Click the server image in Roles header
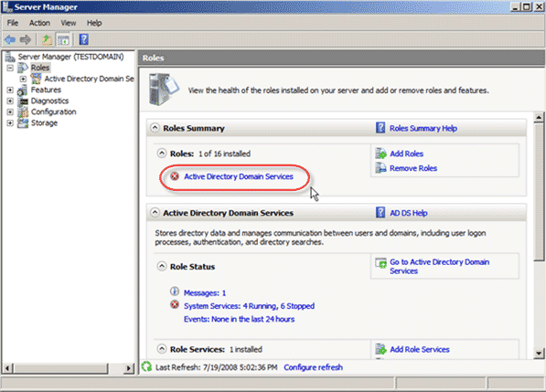The height and width of the screenshot is (392, 546). 164,90
